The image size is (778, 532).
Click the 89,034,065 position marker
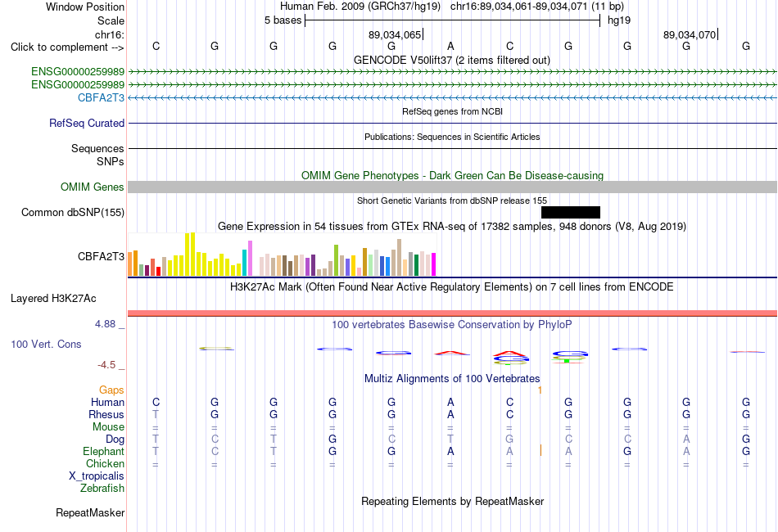[x=396, y=34]
